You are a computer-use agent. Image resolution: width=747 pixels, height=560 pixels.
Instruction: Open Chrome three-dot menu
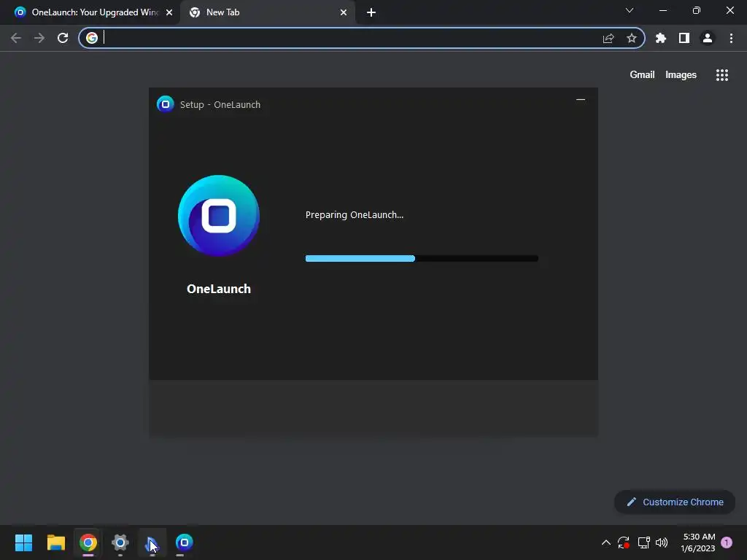[731, 38]
